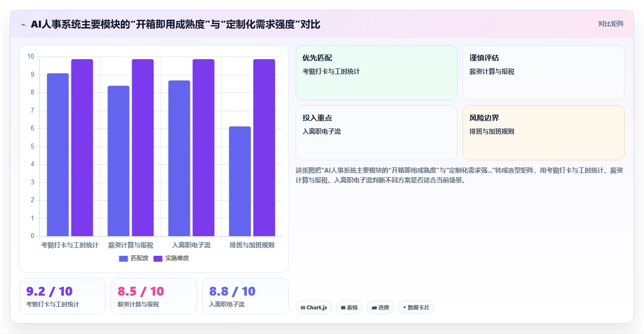
Task: Click the 8.8 / 10 score card
Action: click(245, 296)
